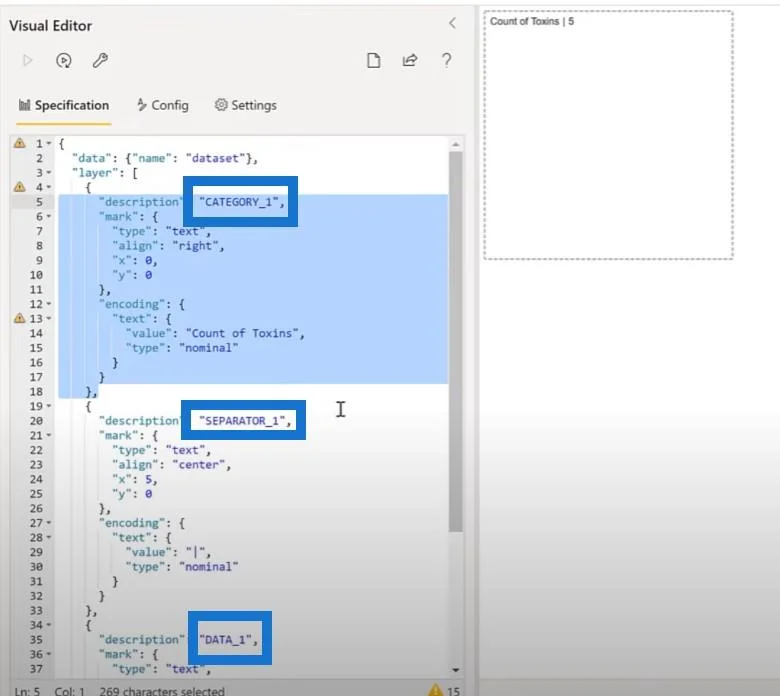Screen dimensions: 780x696
Task: Click the "|" separator value on line 29
Action: 195,552
